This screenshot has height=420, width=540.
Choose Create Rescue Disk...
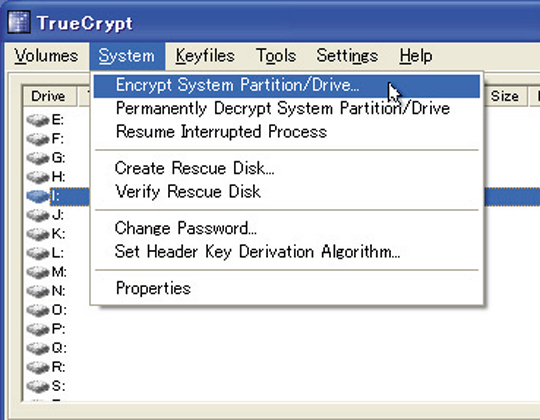(x=287, y=168)
